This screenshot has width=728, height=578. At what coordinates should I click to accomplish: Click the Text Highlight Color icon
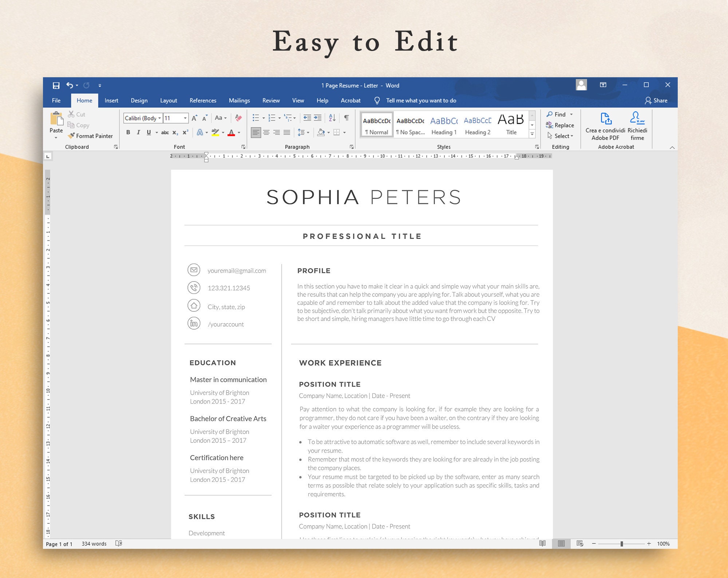[215, 132]
